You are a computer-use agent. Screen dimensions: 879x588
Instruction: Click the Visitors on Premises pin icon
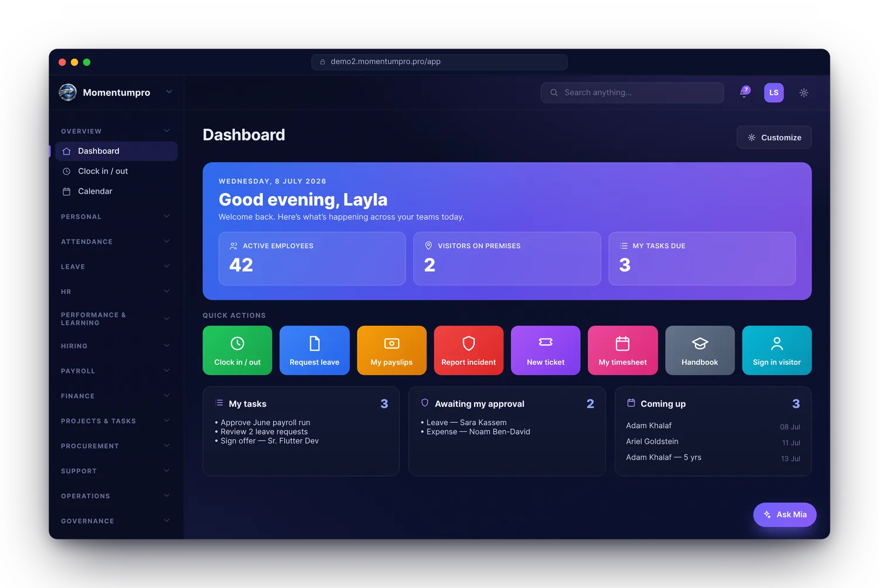(428, 246)
